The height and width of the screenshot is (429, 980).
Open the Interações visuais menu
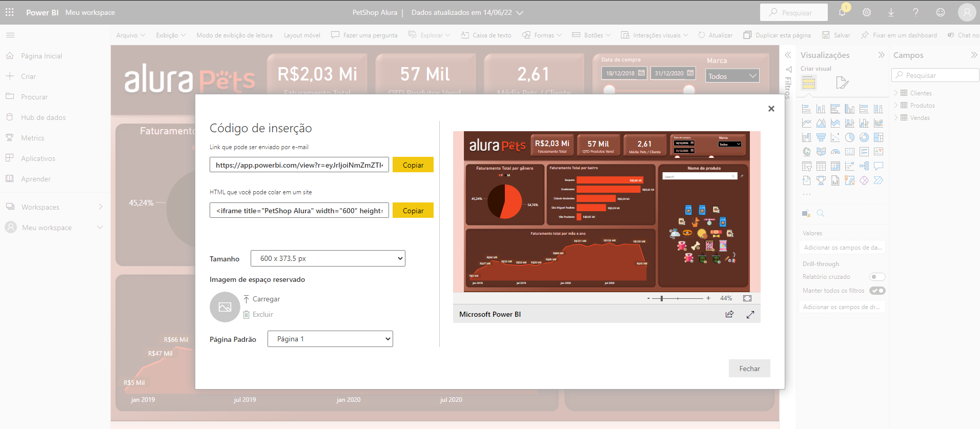tap(655, 35)
